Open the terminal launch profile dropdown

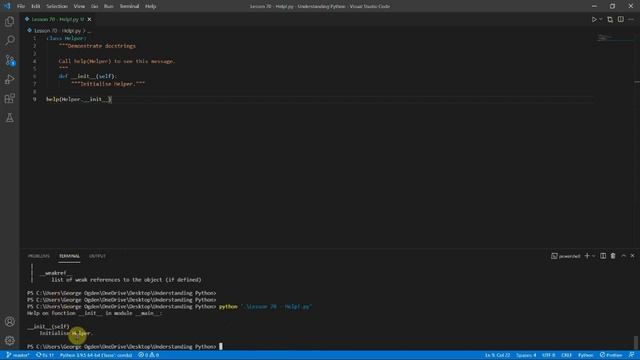click(x=593, y=256)
